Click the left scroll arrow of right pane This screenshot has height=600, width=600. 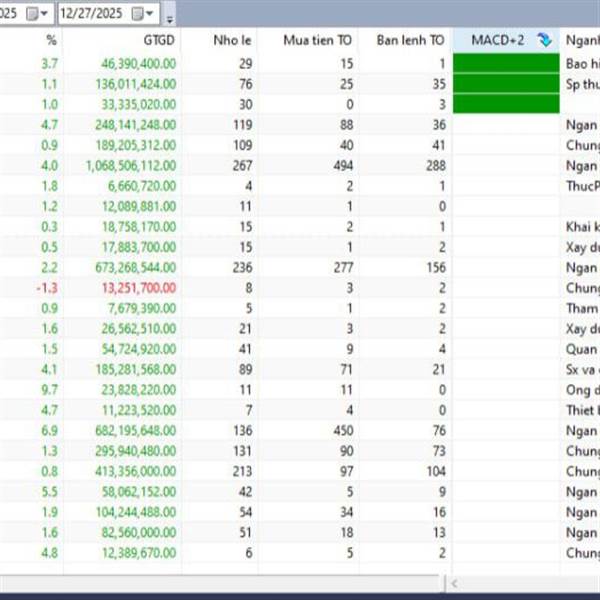tap(455, 584)
